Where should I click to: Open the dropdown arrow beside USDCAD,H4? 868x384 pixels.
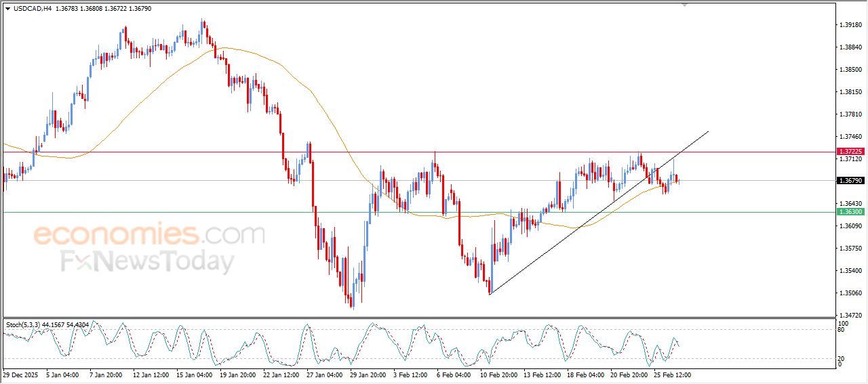[7, 9]
